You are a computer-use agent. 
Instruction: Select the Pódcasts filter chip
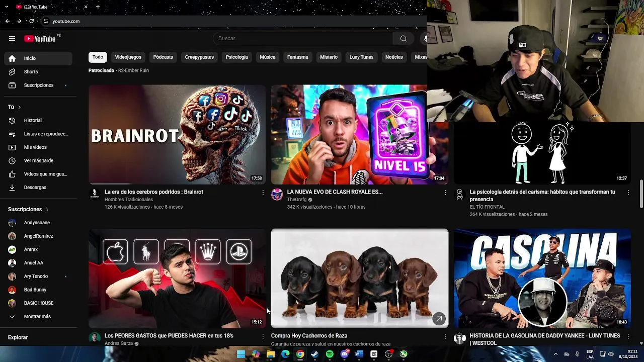(x=163, y=57)
